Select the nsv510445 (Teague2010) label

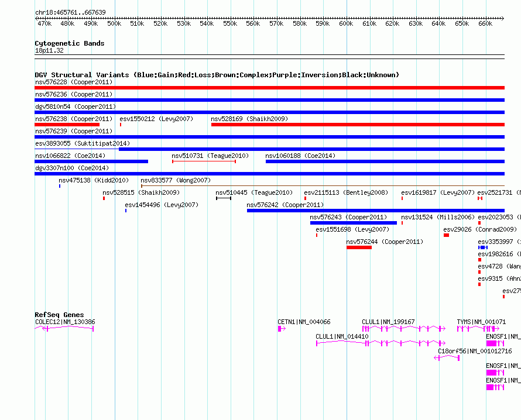pyautogui.click(x=254, y=192)
